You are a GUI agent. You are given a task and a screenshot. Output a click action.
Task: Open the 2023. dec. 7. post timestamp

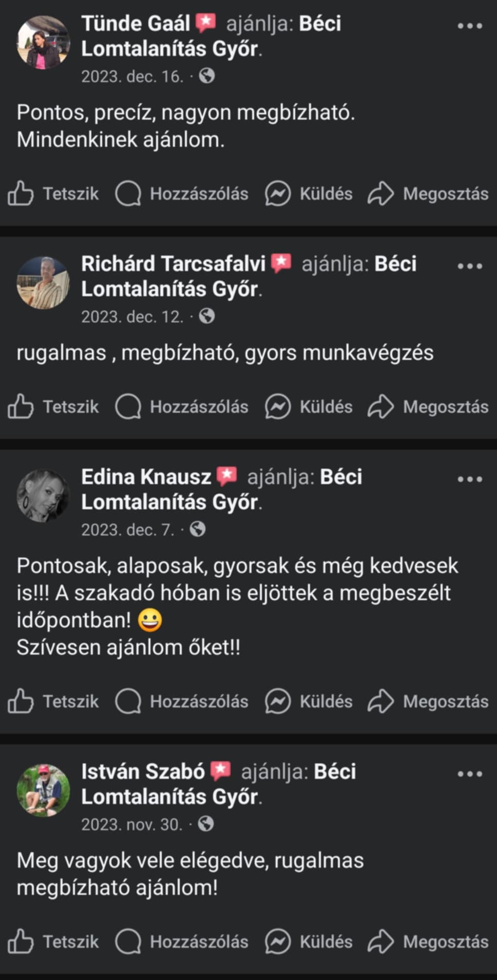pyautogui.click(x=128, y=529)
